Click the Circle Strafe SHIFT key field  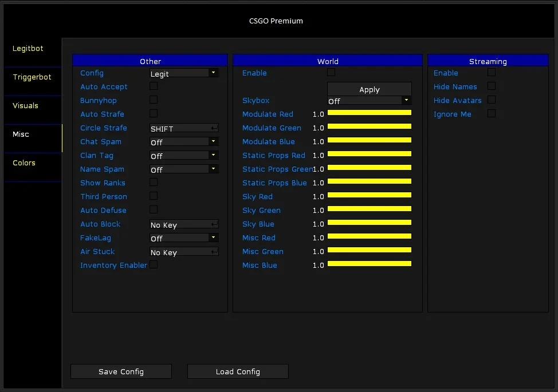184,128
